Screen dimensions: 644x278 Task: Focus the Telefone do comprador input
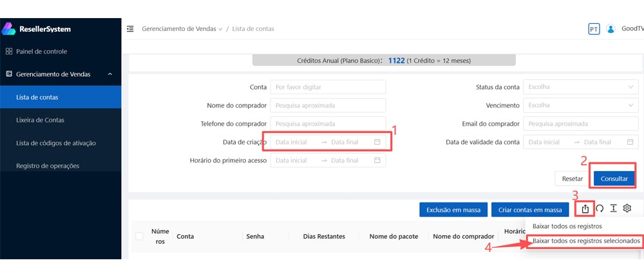328,124
